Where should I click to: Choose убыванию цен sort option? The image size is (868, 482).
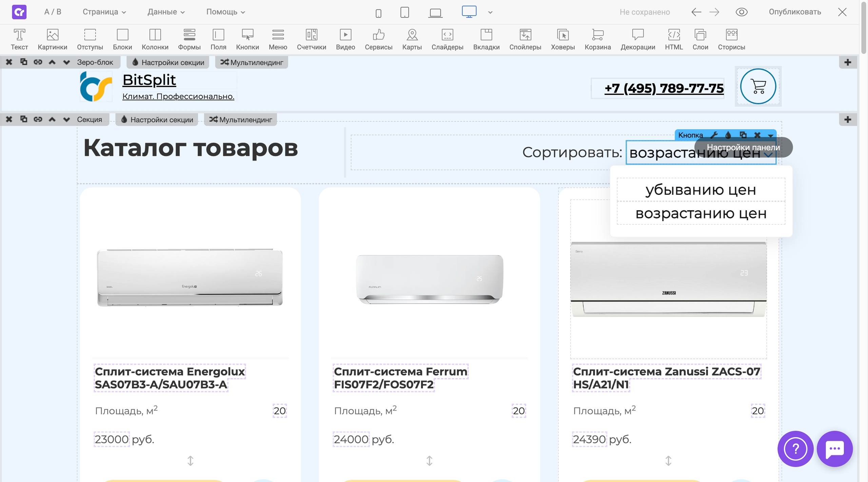click(x=701, y=190)
